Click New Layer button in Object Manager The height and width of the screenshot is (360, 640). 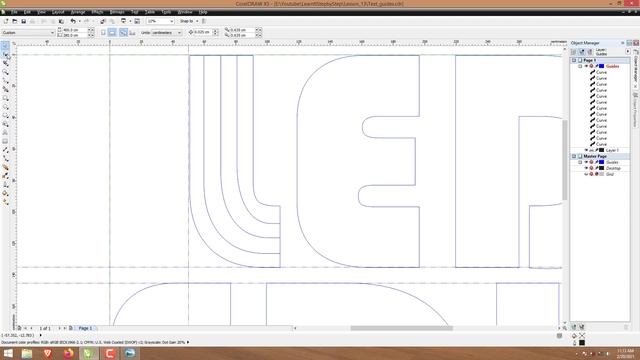point(573,327)
